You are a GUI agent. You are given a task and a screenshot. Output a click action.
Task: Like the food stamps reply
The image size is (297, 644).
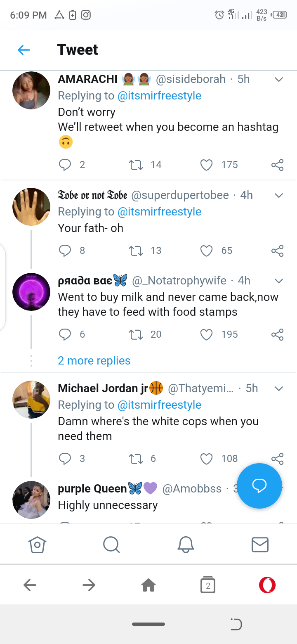[206, 334]
